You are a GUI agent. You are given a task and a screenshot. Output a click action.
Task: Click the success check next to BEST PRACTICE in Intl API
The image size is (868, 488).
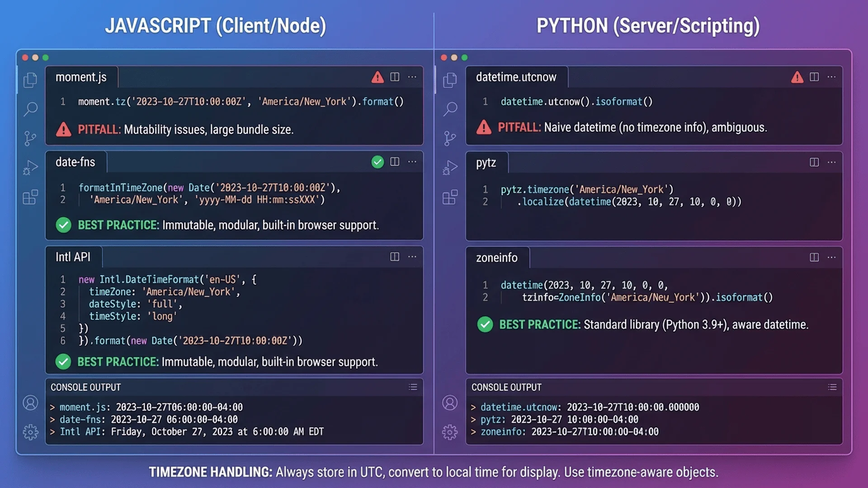coord(63,361)
